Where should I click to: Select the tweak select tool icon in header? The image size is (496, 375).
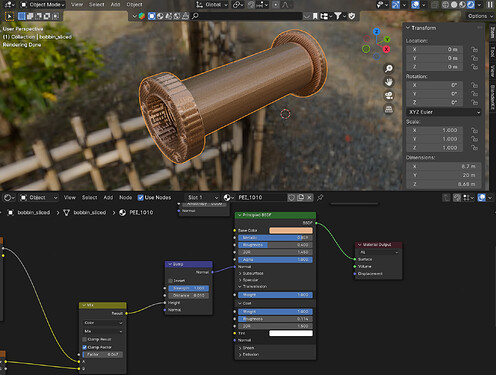pos(9,16)
